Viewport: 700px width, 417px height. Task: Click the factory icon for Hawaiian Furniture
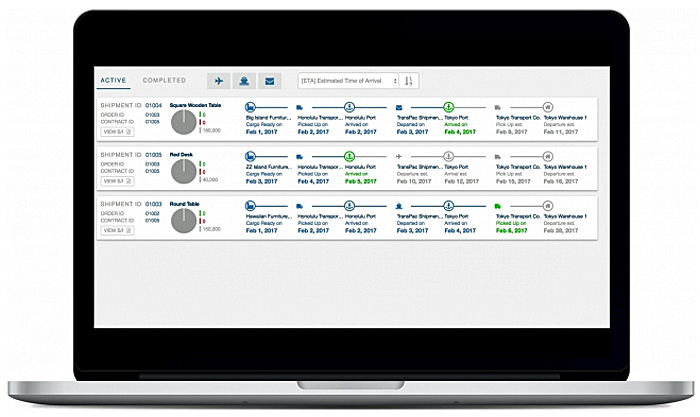pos(250,206)
